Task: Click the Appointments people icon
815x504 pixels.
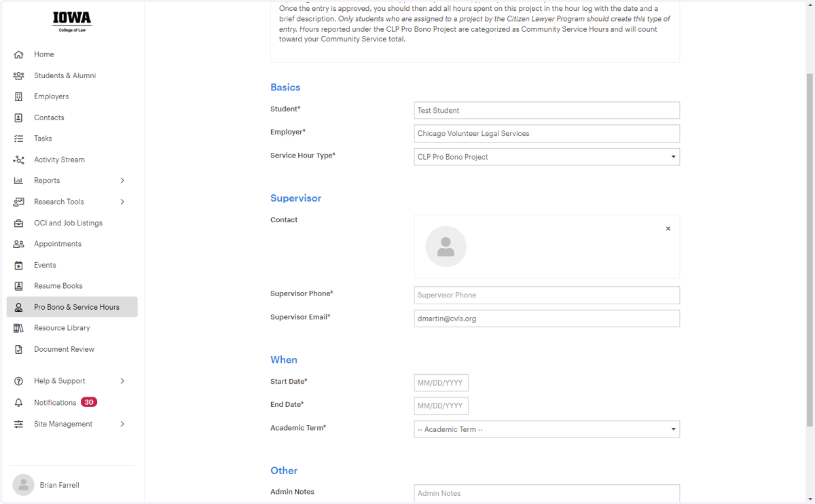Action: 18,244
